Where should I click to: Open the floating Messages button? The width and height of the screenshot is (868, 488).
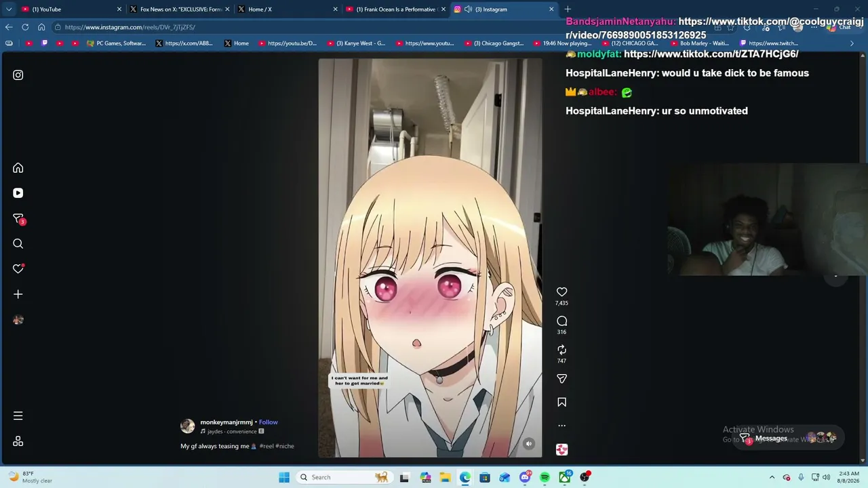tap(789, 439)
